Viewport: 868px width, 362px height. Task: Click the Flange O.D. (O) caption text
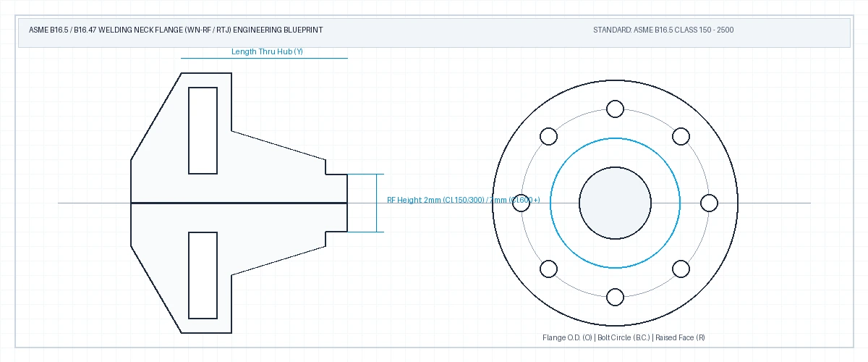click(x=624, y=337)
